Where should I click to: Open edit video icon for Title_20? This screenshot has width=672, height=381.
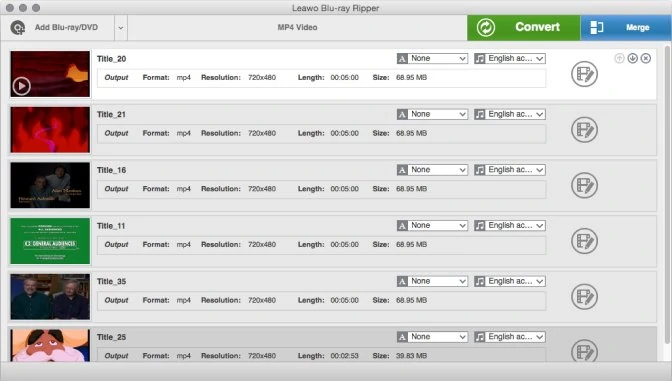point(584,74)
